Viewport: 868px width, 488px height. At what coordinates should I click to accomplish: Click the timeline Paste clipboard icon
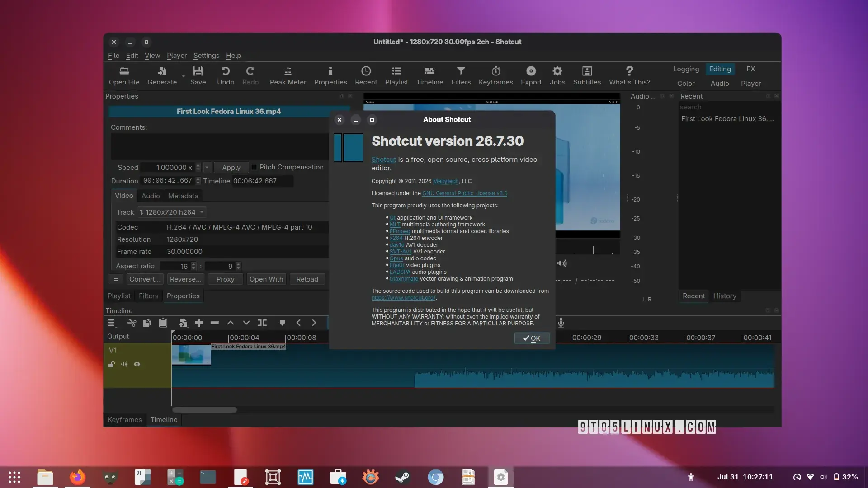coord(163,323)
